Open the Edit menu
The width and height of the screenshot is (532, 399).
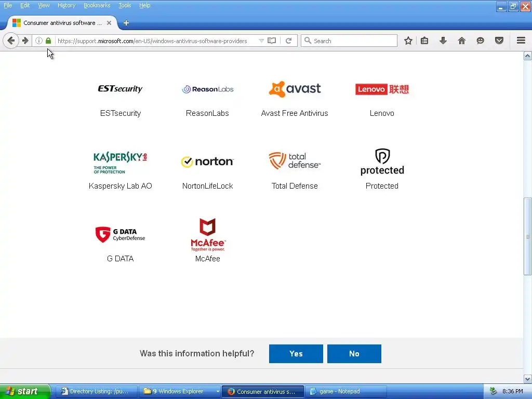point(25,5)
